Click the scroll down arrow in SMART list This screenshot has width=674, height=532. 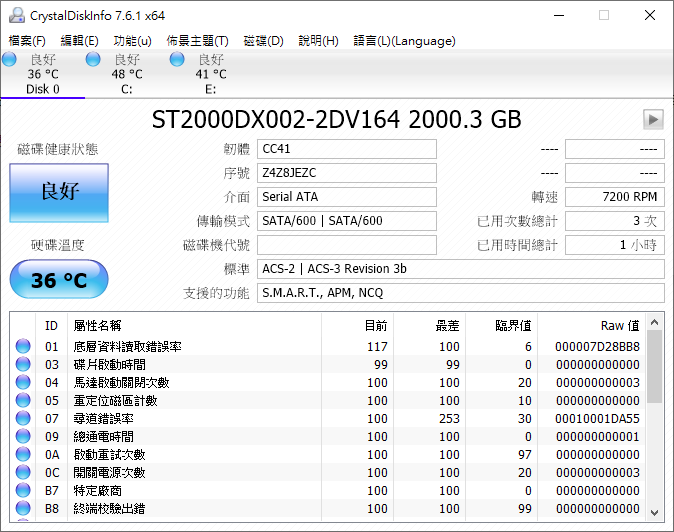tap(655, 512)
